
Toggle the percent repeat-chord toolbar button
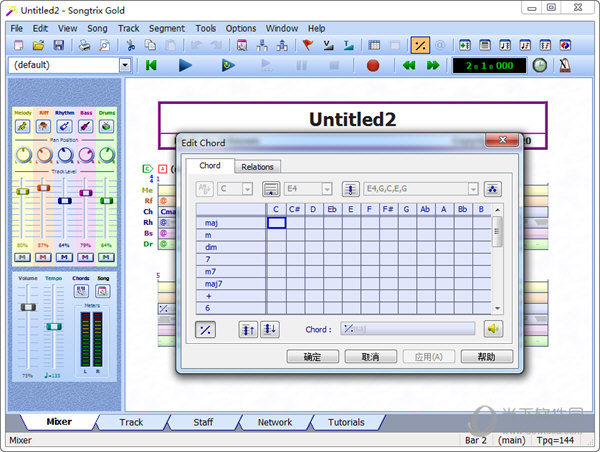pyautogui.click(x=420, y=46)
